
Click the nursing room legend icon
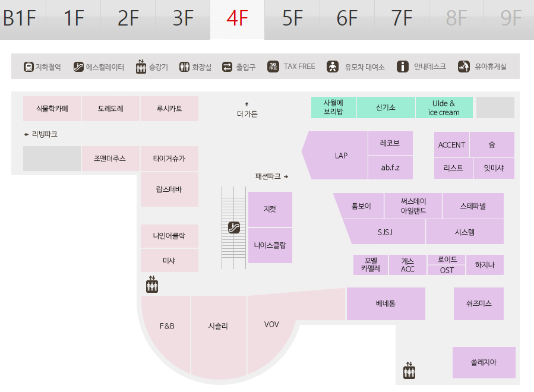point(463,67)
